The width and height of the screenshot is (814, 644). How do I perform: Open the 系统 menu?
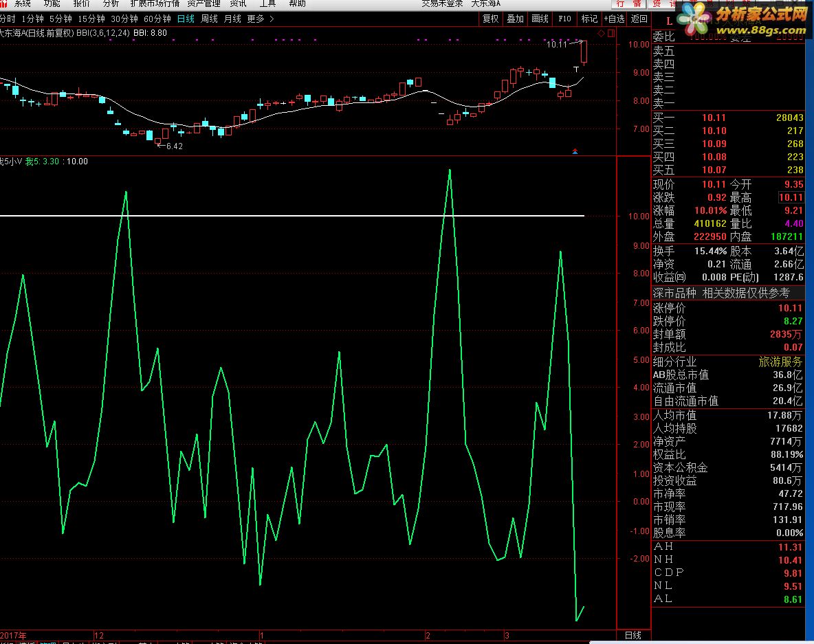pyautogui.click(x=22, y=4)
